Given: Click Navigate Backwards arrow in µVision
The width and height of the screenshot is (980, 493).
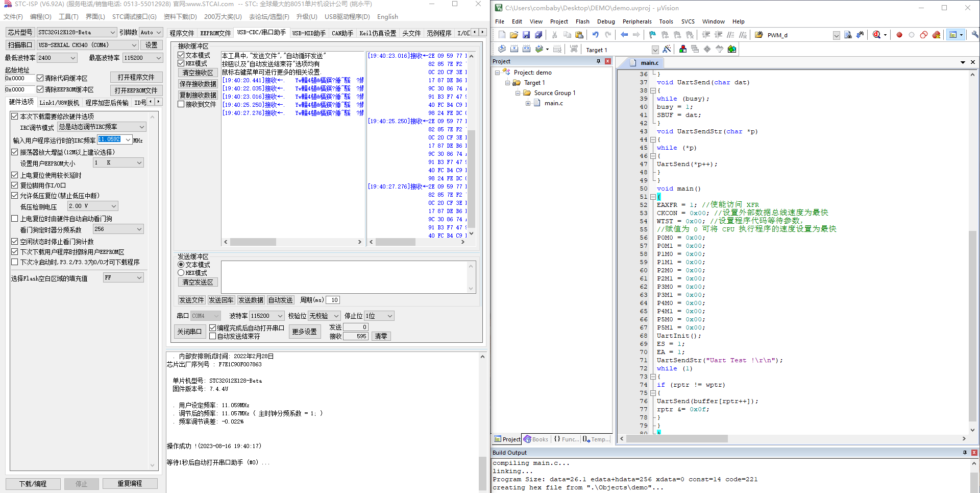Looking at the screenshot, I should [624, 35].
